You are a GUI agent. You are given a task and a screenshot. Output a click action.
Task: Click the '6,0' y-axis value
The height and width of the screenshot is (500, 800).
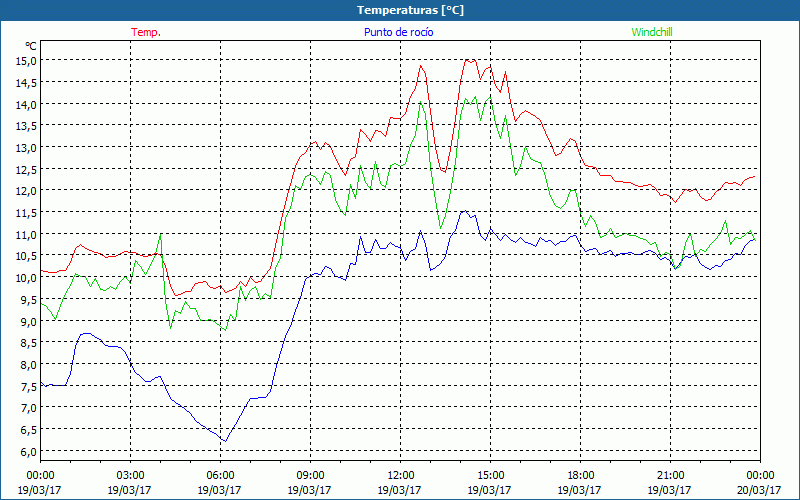29,451
